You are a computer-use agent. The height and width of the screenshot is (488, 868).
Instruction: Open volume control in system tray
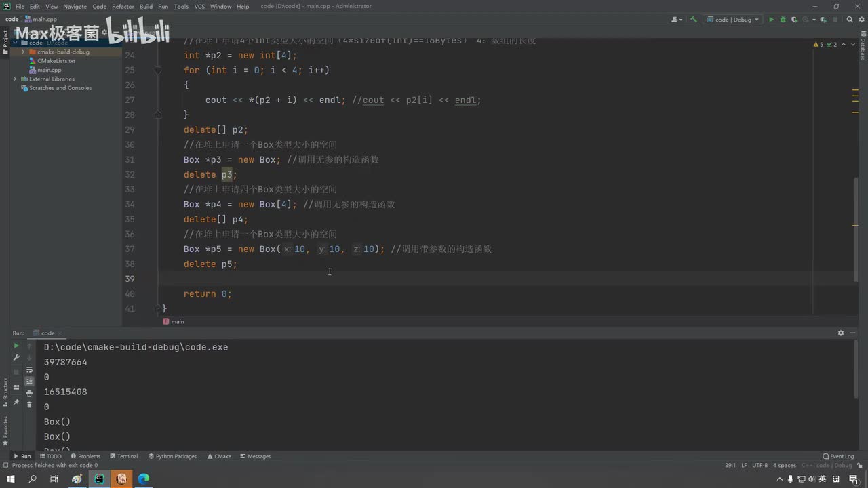pyautogui.click(x=812, y=479)
